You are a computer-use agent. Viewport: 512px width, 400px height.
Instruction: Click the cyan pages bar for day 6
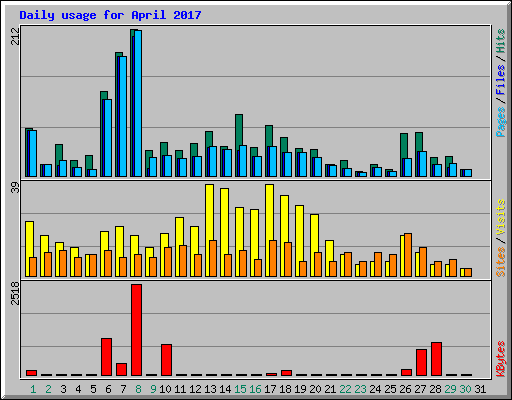tap(108, 138)
